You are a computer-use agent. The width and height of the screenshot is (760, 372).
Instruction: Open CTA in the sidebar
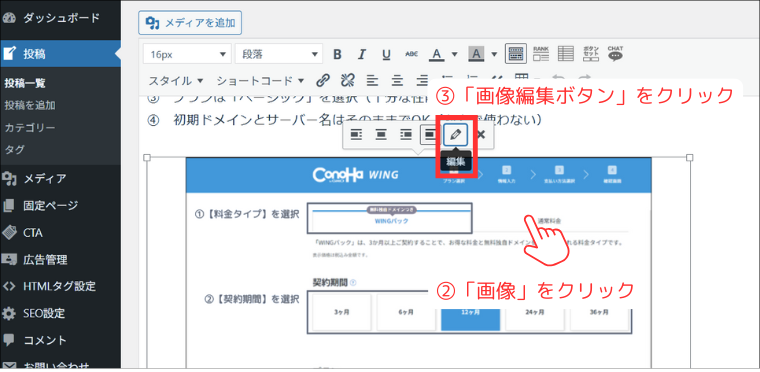click(60, 233)
